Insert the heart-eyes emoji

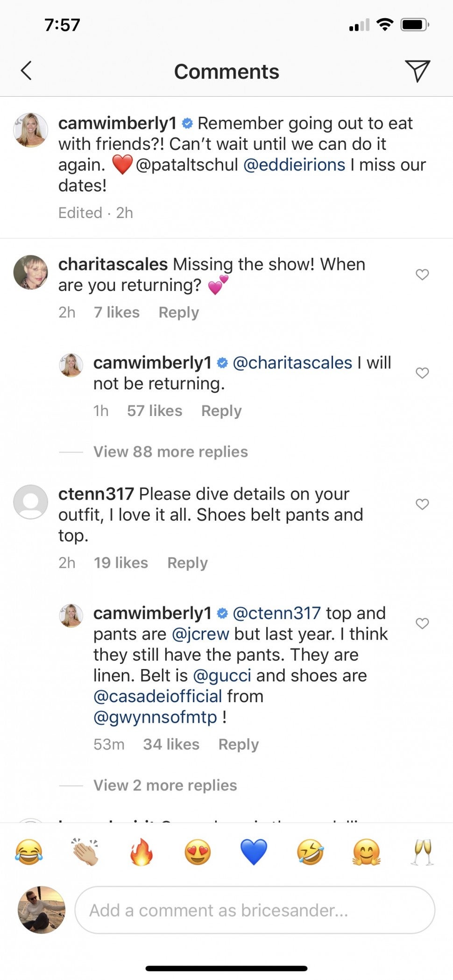[x=198, y=852]
